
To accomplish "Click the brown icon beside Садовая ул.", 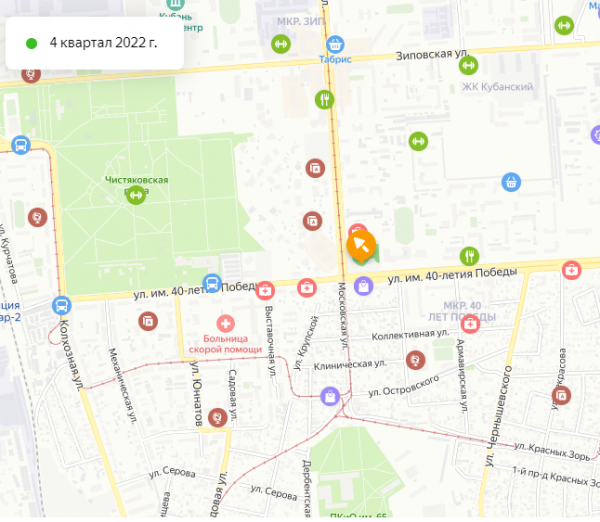I will click(x=218, y=418).
